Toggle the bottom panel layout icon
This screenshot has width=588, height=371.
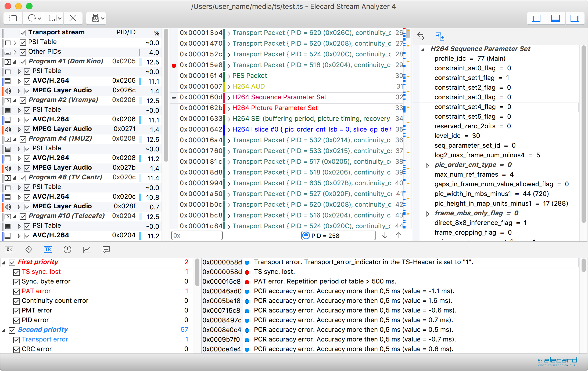[555, 18]
